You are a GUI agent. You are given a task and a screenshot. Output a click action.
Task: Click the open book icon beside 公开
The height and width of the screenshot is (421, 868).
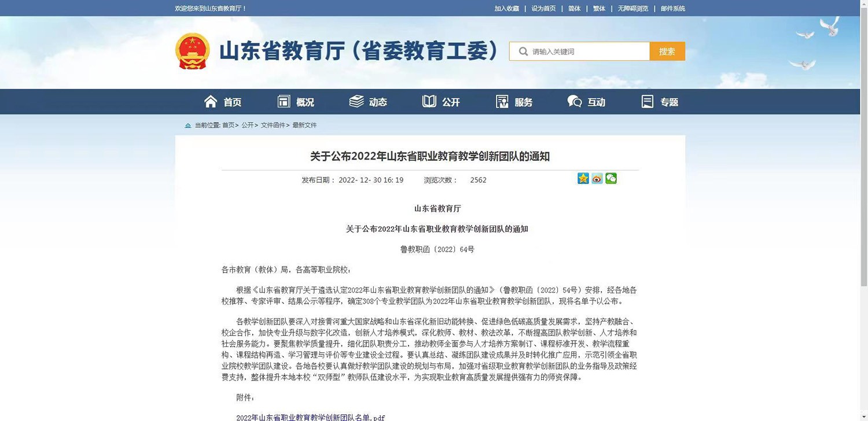(429, 102)
